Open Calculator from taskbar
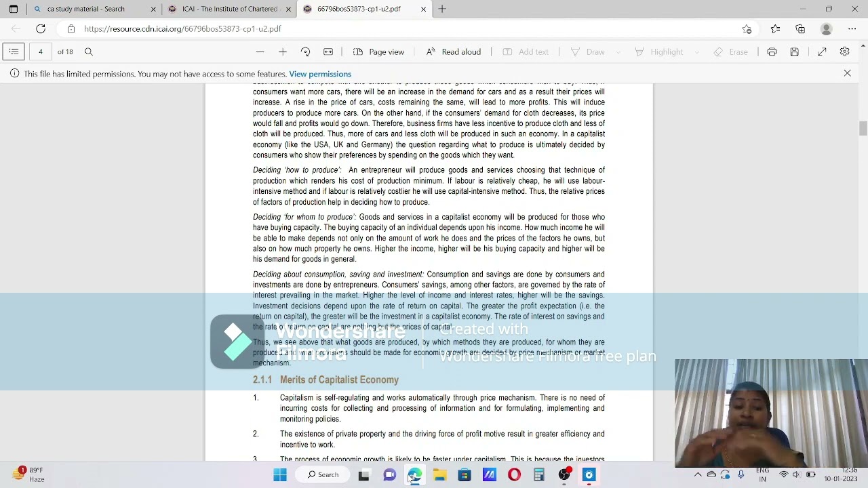Viewport: 868px width, 488px height. pos(539,474)
